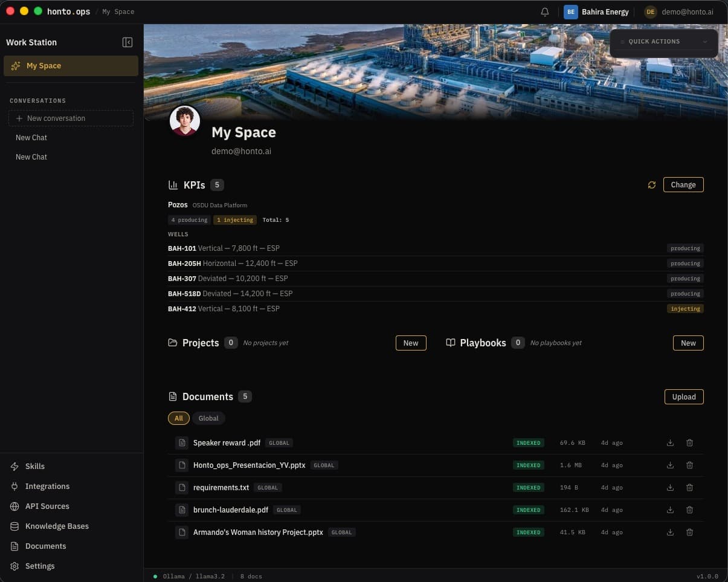728x582 pixels.
Task: Select My Space in the sidebar
Action: click(x=43, y=65)
